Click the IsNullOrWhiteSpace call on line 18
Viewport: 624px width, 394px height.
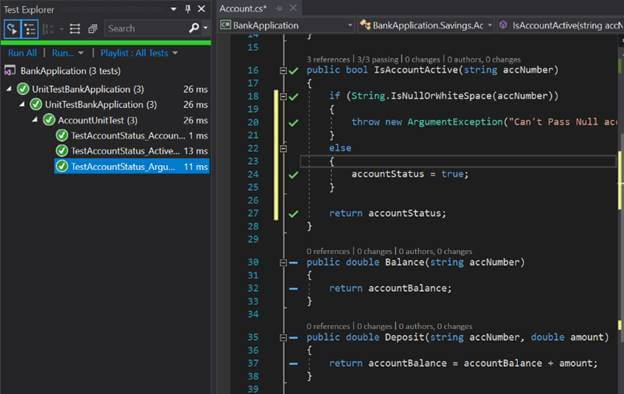pyautogui.click(x=441, y=96)
